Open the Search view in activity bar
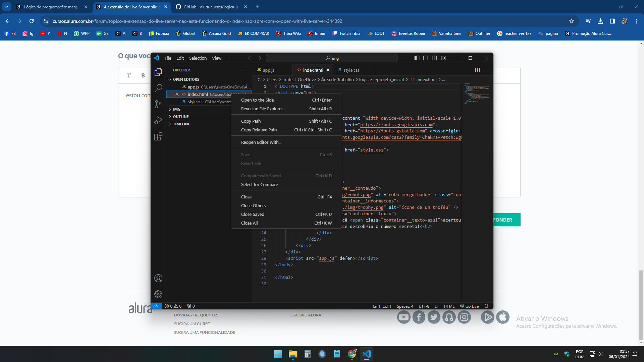Viewport: 644px width, 362px height. 158,88
